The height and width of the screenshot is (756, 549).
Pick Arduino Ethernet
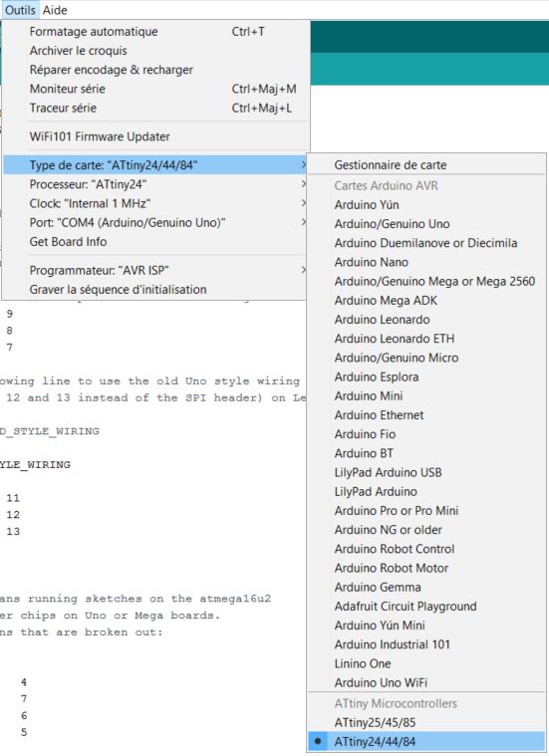(426, 415)
